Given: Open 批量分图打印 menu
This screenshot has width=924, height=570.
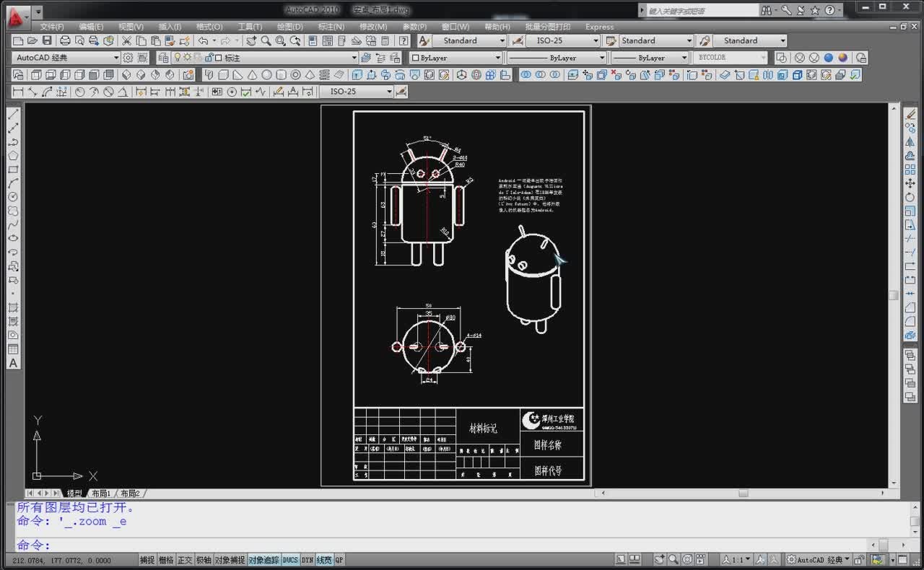Looking at the screenshot, I should click(x=547, y=27).
